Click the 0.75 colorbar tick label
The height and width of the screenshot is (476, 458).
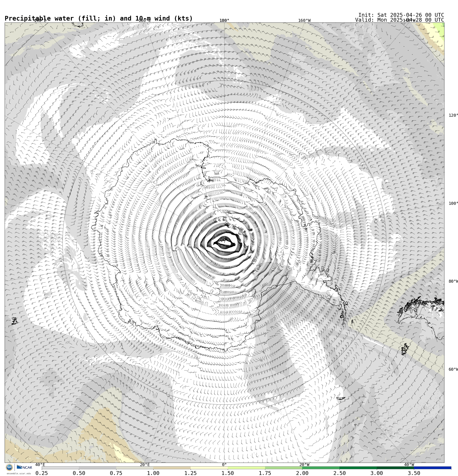[x=116, y=473]
